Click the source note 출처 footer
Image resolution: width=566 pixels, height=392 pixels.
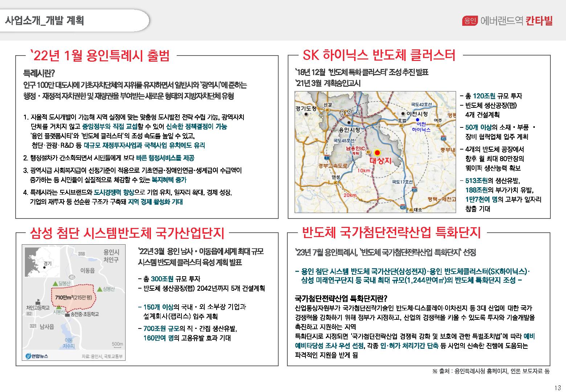coord(491,371)
